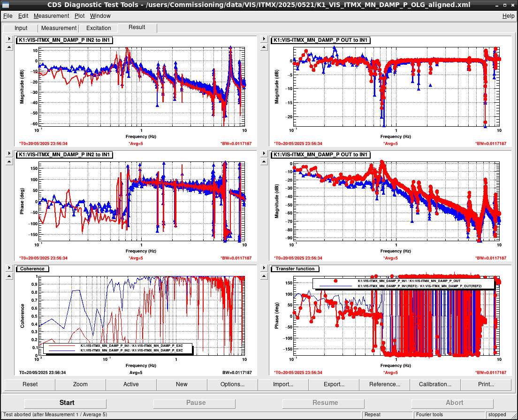Click the Reset button
Viewport: 518px width, 420px height.
pyautogui.click(x=30, y=384)
